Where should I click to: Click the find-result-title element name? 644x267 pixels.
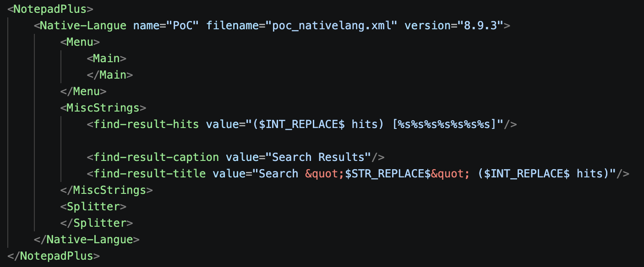(x=150, y=173)
